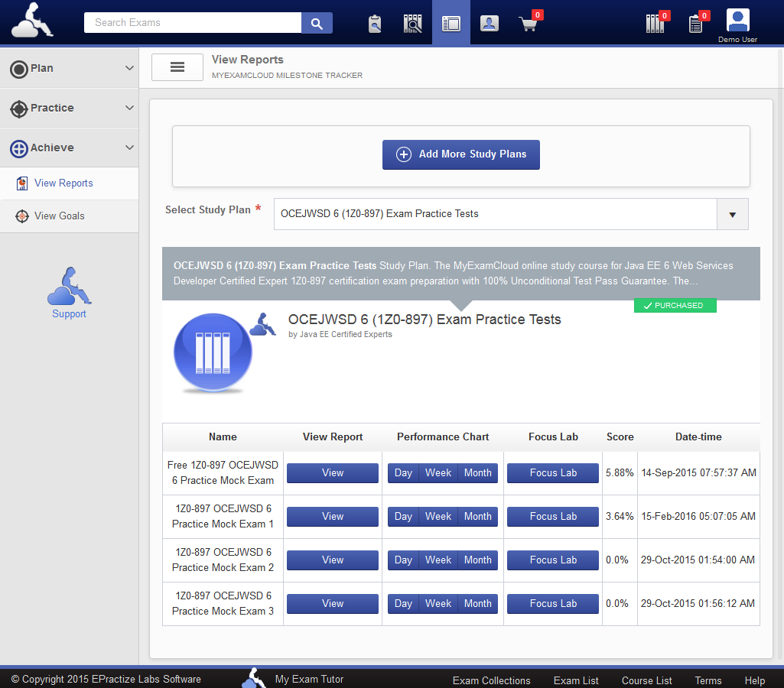Open View Reports in sidebar

(x=63, y=183)
